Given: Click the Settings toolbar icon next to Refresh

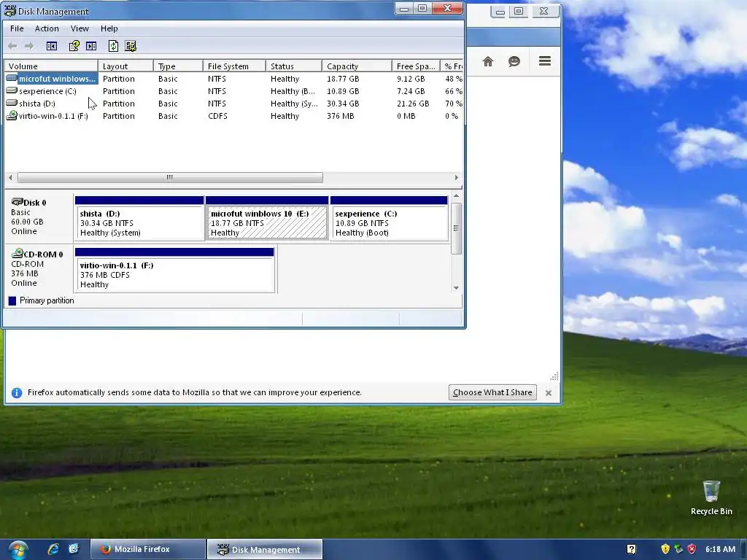Looking at the screenshot, I should [x=131, y=46].
